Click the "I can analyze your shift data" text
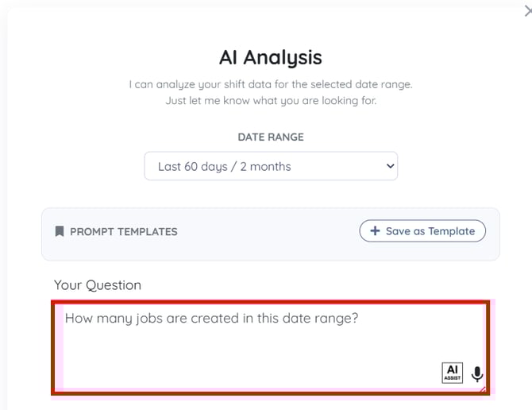 click(270, 84)
